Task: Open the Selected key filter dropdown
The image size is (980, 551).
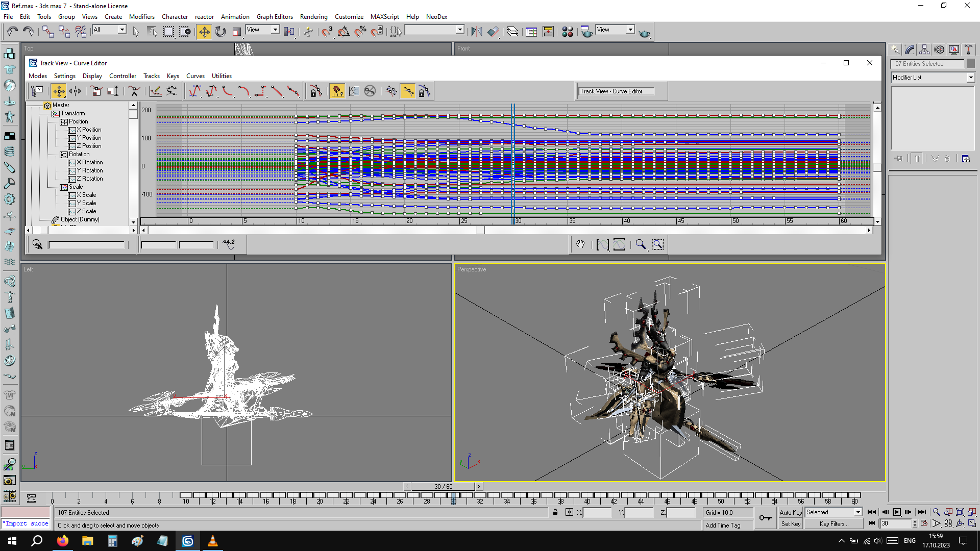Action: (857, 512)
